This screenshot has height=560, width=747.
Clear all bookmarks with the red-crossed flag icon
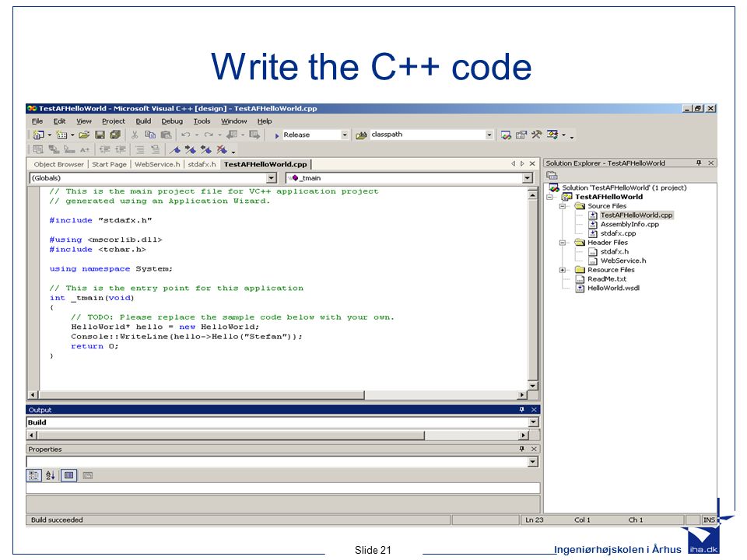222,150
